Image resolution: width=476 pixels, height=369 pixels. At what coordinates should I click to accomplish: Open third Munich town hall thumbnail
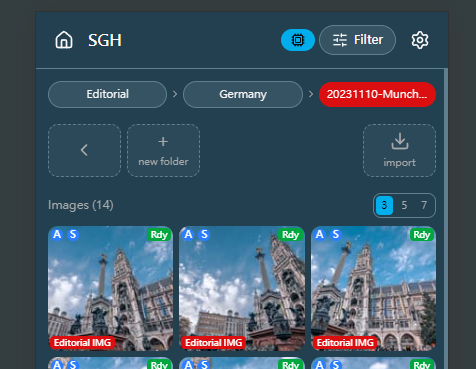pyautogui.click(x=373, y=289)
